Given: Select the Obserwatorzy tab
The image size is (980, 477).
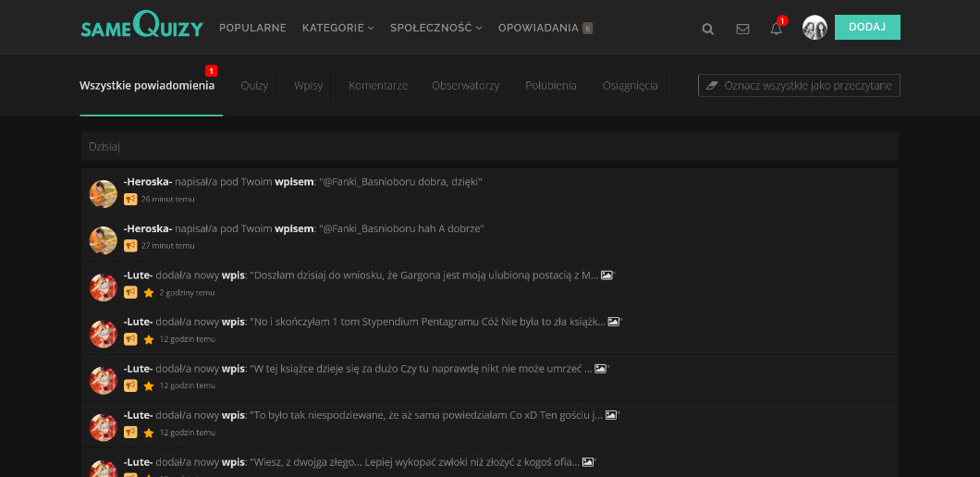Looking at the screenshot, I should (x=466, y=86).
